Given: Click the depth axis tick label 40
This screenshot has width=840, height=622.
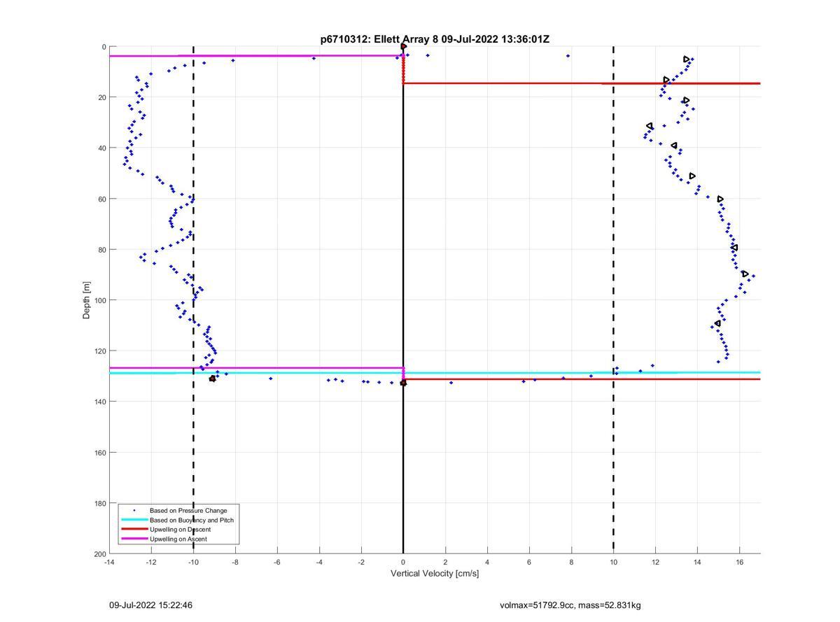Looking at the screenshot, I should (101, 148).
